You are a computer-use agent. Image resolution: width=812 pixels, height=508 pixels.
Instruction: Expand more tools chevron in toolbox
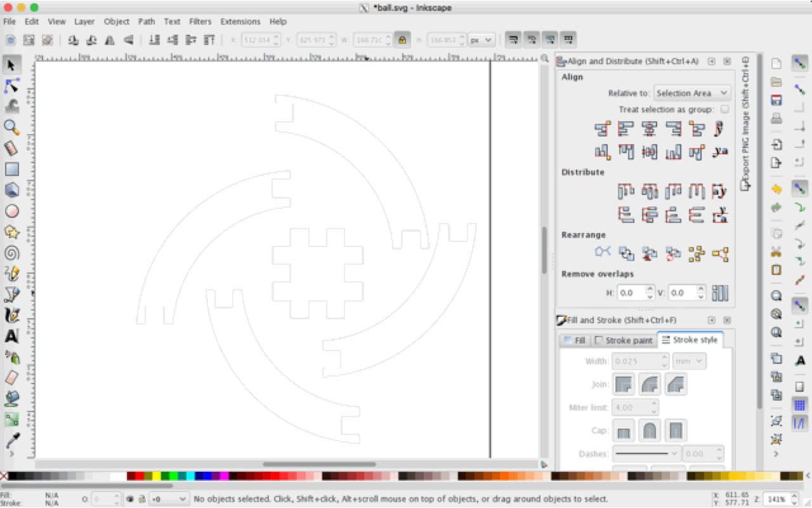pos(11,453)
